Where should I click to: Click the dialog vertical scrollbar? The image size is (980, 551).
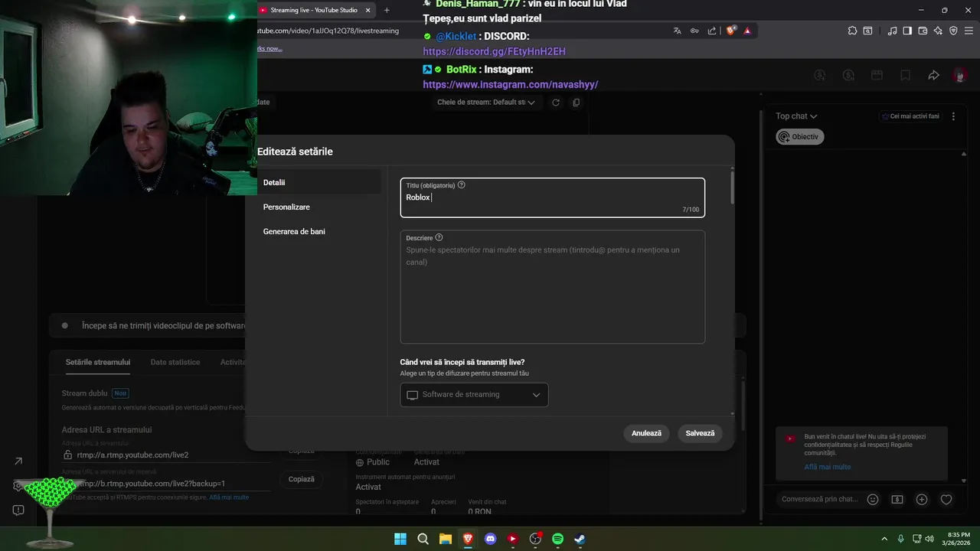(732, 186)
